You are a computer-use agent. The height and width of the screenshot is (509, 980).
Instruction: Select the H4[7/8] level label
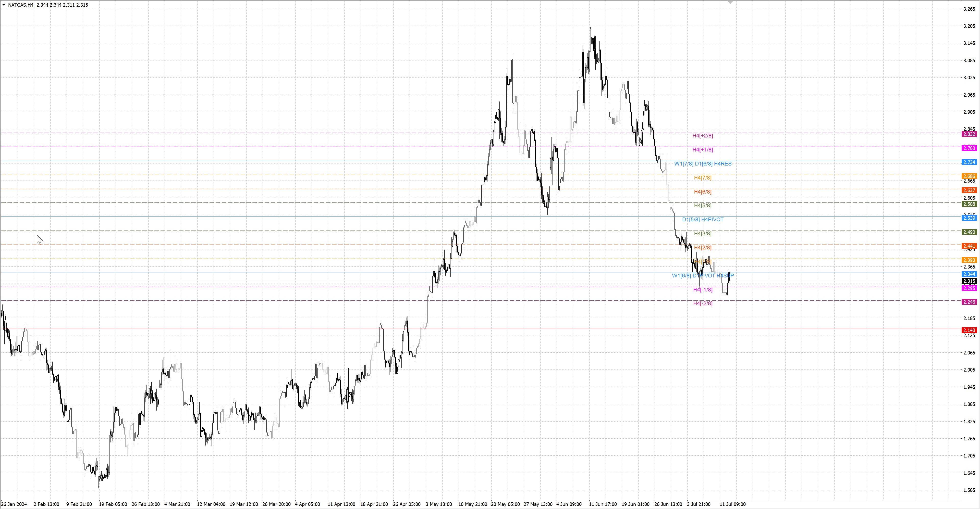coord(702,178)
